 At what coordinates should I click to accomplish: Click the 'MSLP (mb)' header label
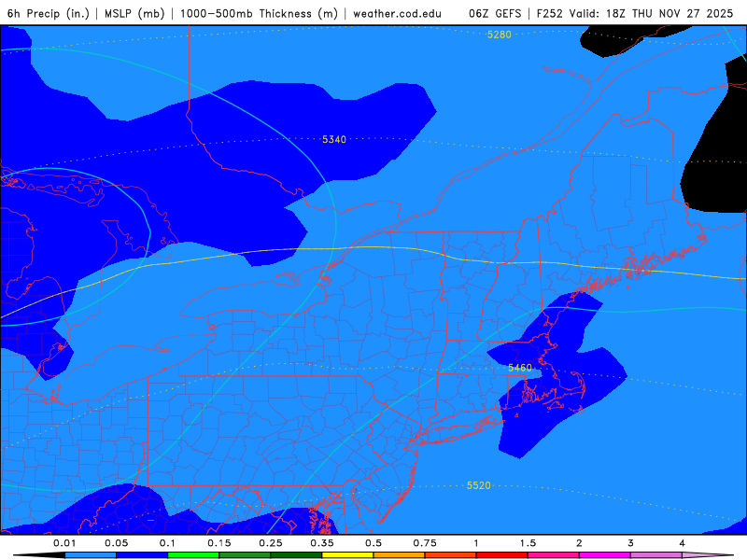(x=134, y=13)
